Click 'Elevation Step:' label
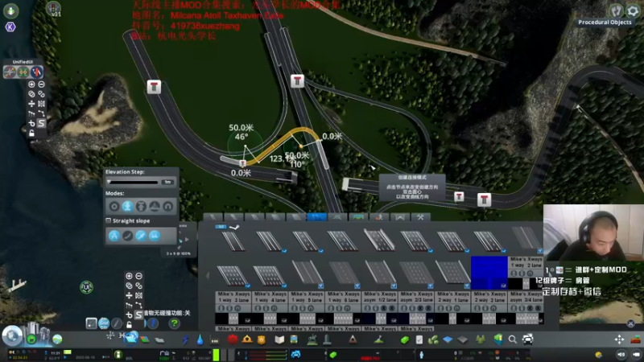The width and height of the screenshot is (644, 362). pos(125,172)
